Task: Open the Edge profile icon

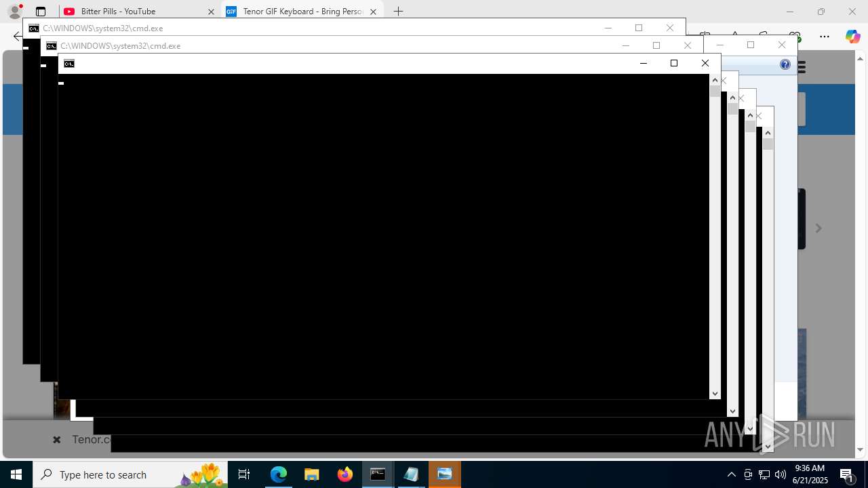Action: point(15,11)
